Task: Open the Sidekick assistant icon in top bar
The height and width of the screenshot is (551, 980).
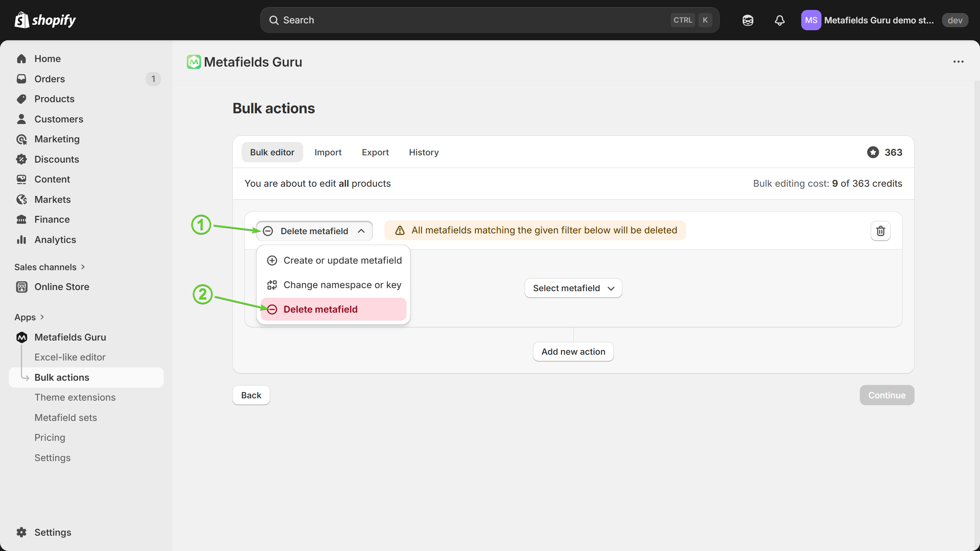Action: (748, 20)
